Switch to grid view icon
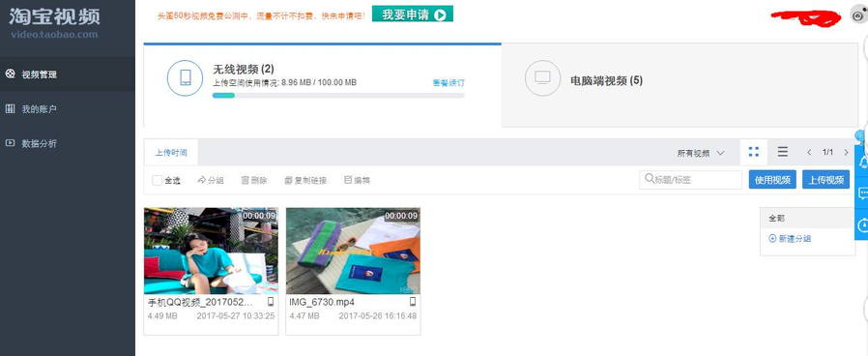 [x=753, y=152]
